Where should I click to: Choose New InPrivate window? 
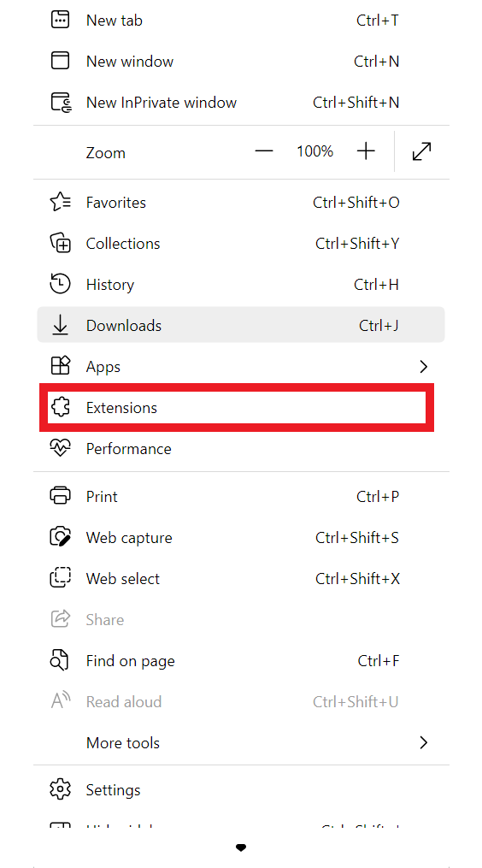[x=241, y=103]
